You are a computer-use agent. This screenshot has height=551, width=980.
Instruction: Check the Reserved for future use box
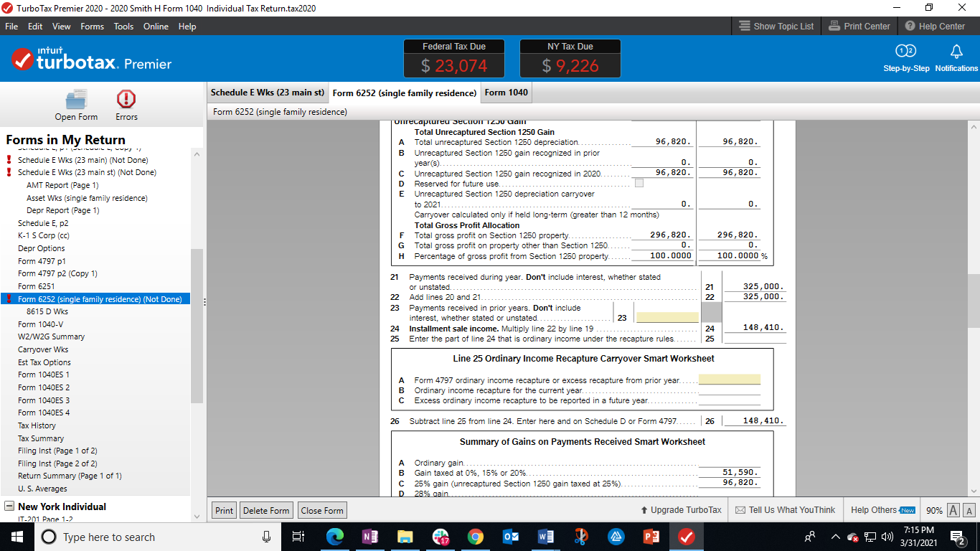(x=639, y=184)
